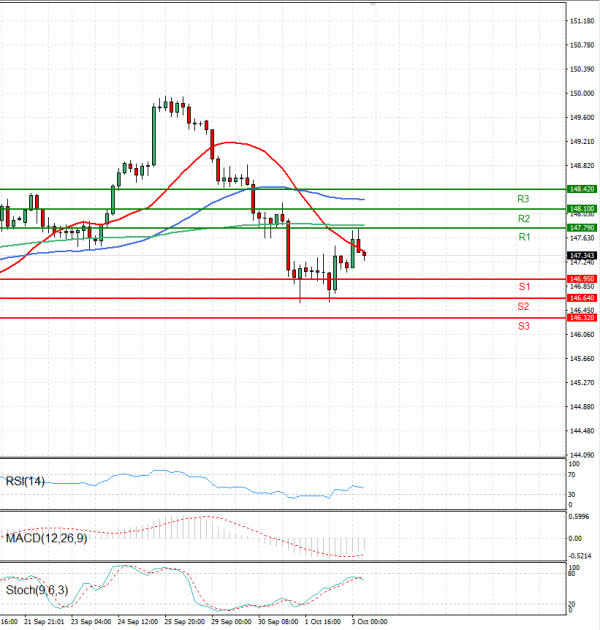Click the 148.420 green price tag

click(x=581, y=188)
